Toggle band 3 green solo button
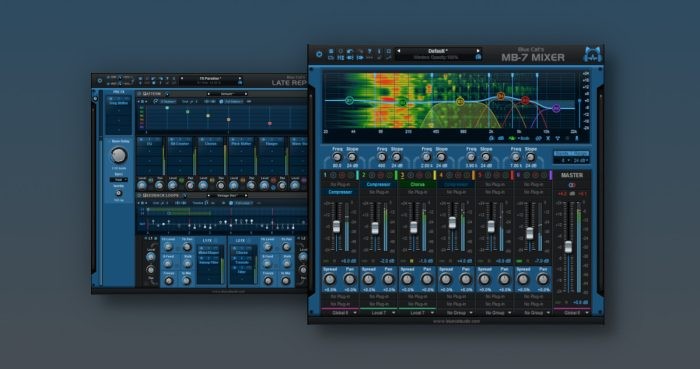The height and width of the screenshot is (369, 700). tap(428, 175)
